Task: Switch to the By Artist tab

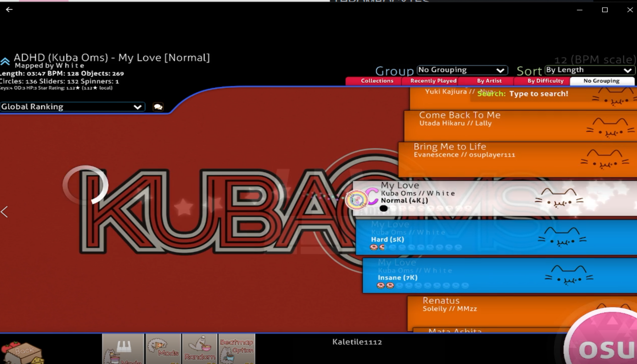Action: 489,81
